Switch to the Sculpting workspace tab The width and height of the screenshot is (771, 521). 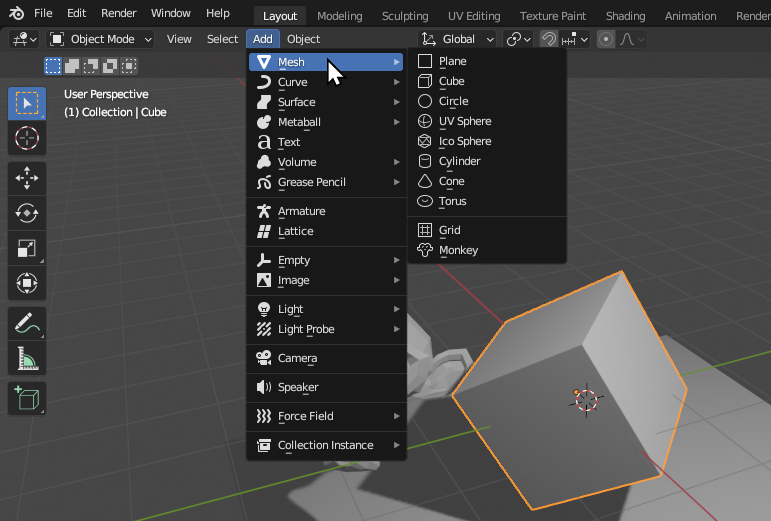click(405, 16)
